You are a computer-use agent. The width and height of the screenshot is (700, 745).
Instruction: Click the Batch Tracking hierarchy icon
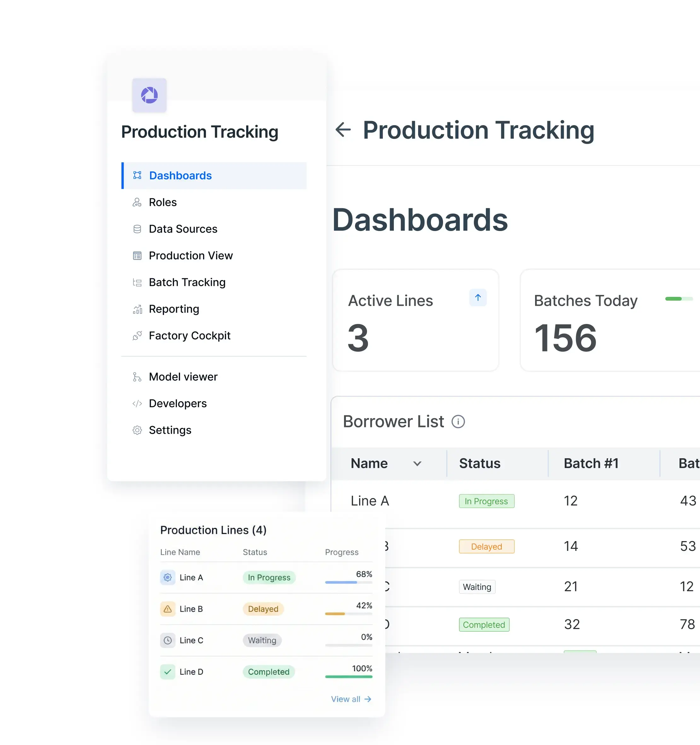[137, 282]
